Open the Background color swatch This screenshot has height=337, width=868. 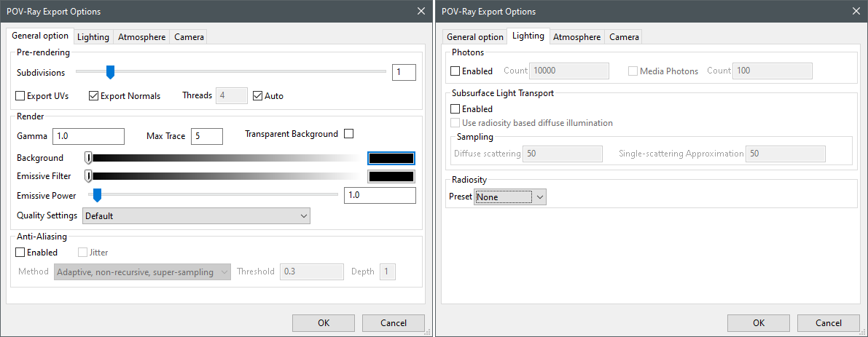pyautogui.click(x=391, y=158)
